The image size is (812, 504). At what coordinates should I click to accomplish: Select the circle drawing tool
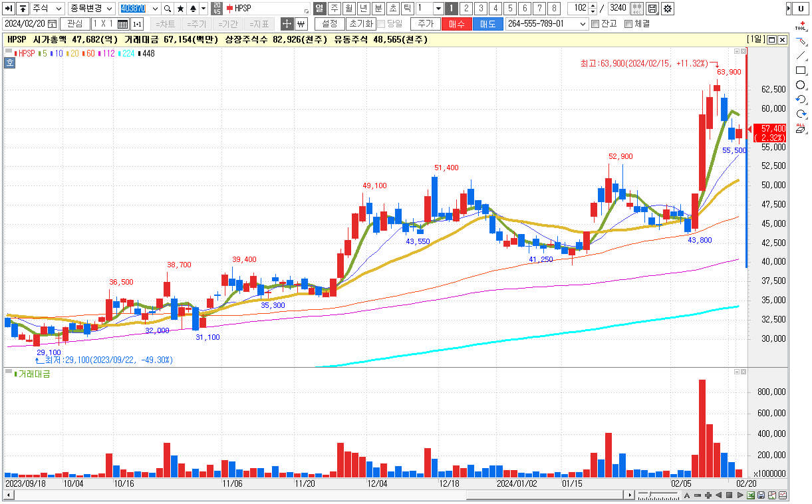[801, 85]
